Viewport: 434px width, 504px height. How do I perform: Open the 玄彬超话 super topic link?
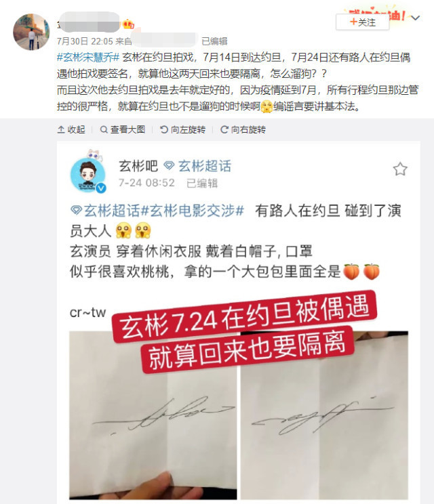tap(198, 166)
